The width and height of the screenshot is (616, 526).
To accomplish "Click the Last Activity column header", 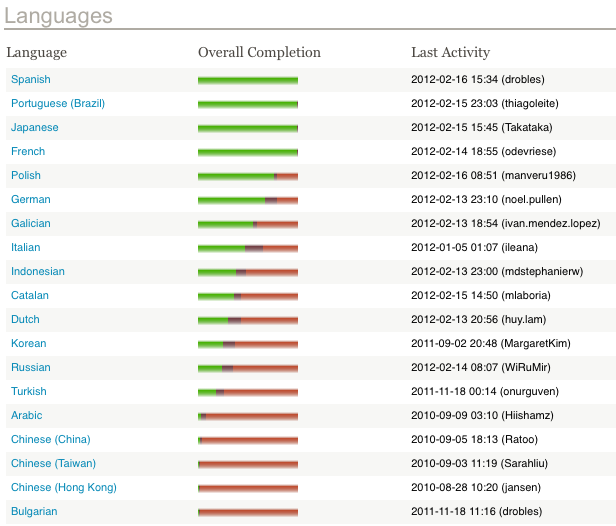I will point(451,52).
